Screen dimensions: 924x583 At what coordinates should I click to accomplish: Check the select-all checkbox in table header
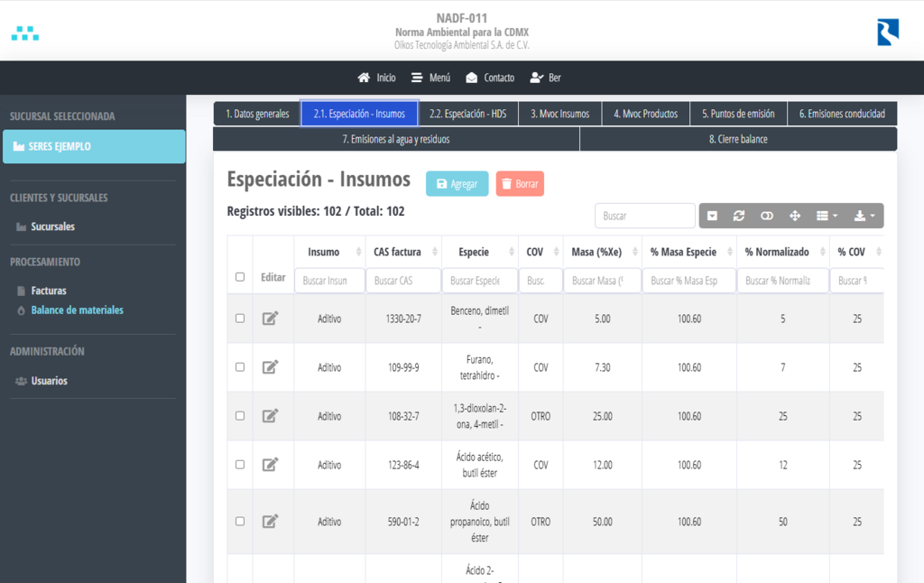tap(240, 277)
